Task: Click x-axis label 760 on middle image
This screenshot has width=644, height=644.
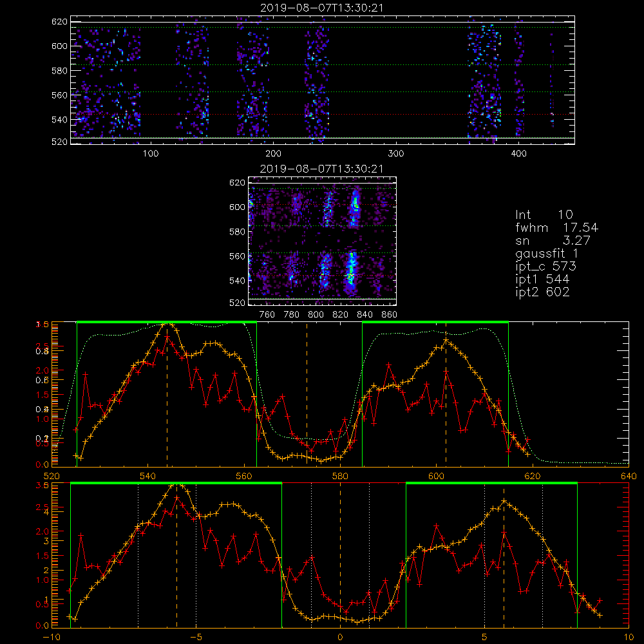Action: 267,315
